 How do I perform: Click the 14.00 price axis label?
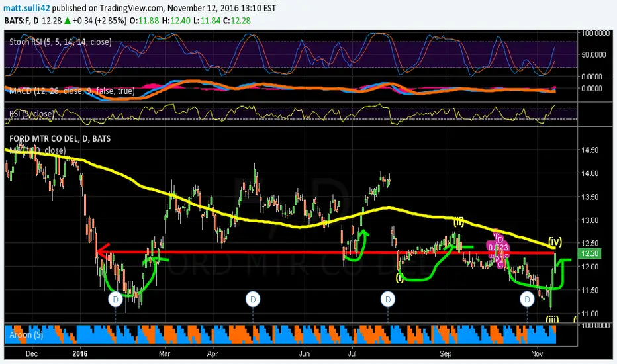click(590, 173)
